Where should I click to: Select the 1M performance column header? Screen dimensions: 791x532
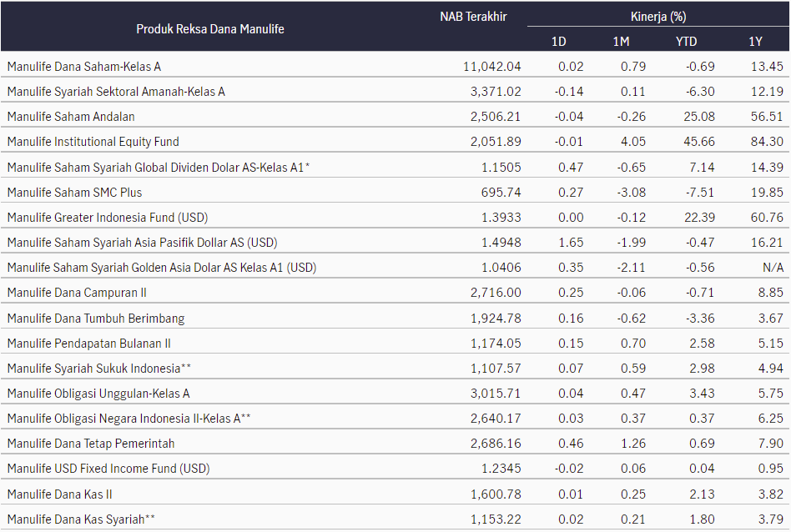[621, 42]
